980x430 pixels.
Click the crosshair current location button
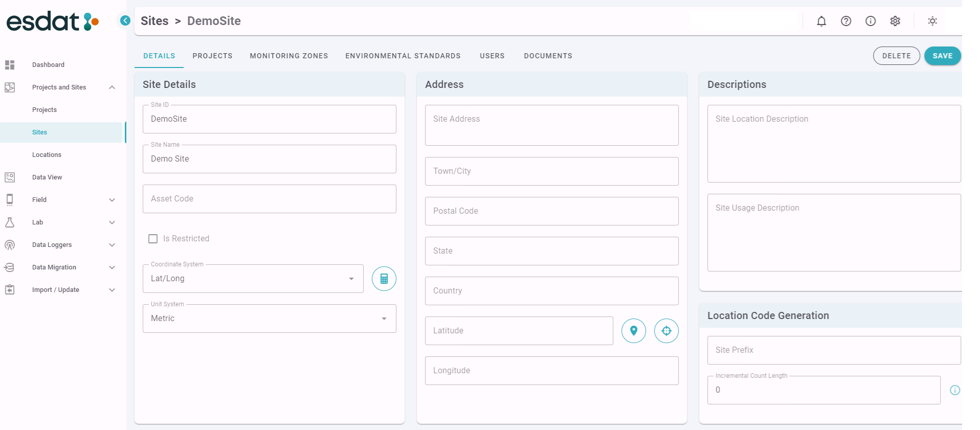tap(666, 331)
